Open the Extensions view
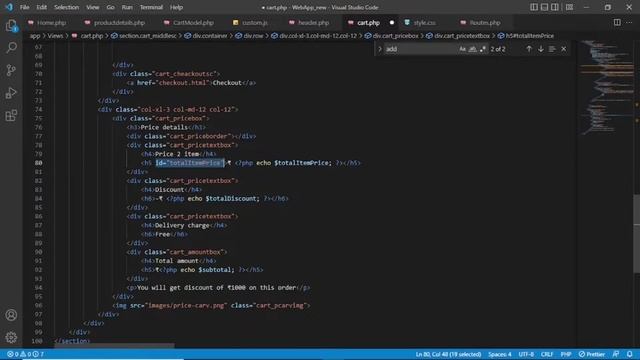This screenshot has height=360, width=640. [11, 115]
